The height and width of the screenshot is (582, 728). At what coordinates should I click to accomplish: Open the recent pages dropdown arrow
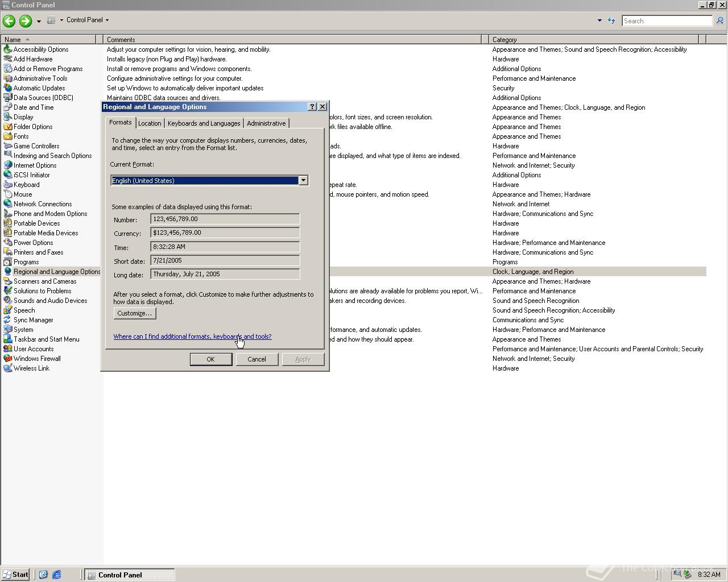pyautogui.click(x=39, y=21)
